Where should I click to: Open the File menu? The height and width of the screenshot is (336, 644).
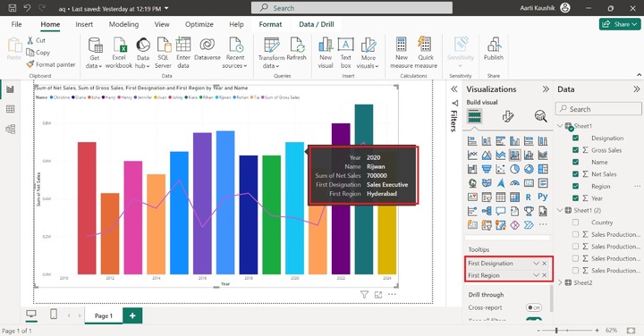coord(16,24)
